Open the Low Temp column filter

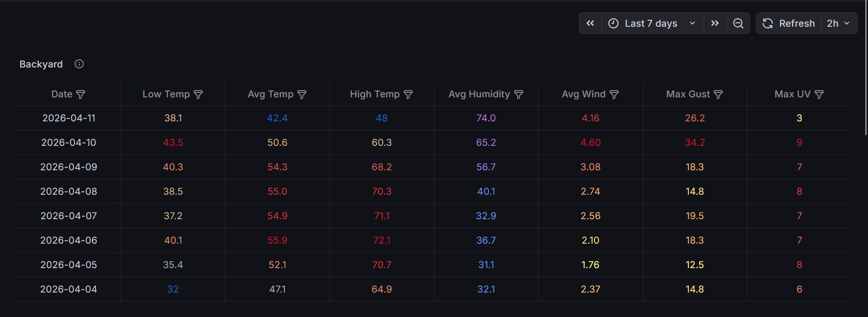click(x=198, y=95)
